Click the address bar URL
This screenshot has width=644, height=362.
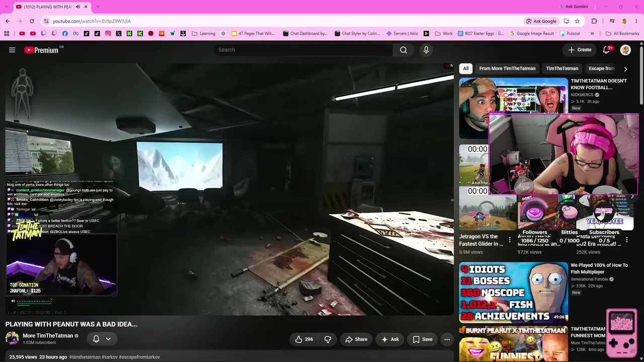pyautogui.click(x=92, y=21)
